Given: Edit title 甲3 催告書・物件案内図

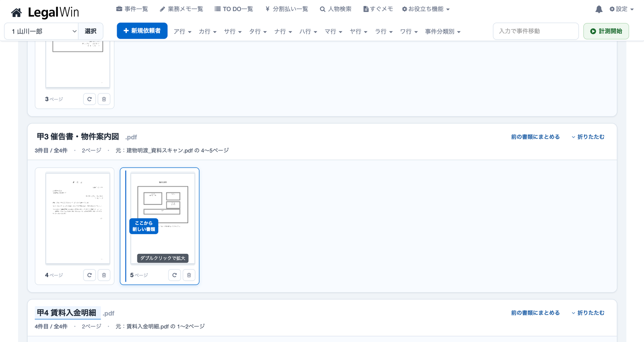Looking at the screenshot, I should pyautogui.click(x=78, y=137).
